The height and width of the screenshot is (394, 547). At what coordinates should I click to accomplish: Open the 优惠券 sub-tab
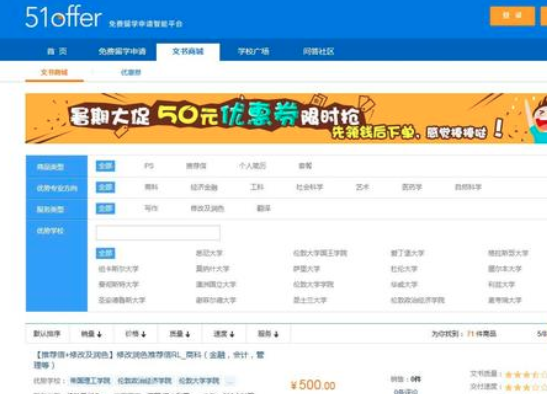click(131, 72)
